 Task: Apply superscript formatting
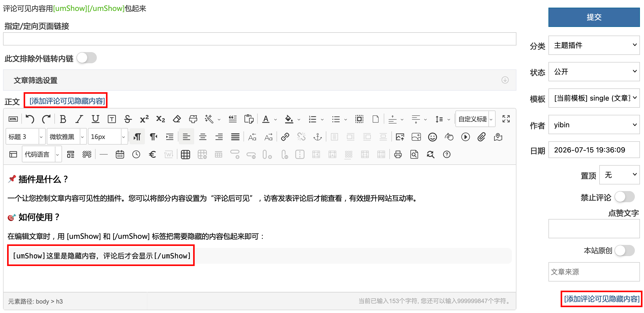[144, 119]
